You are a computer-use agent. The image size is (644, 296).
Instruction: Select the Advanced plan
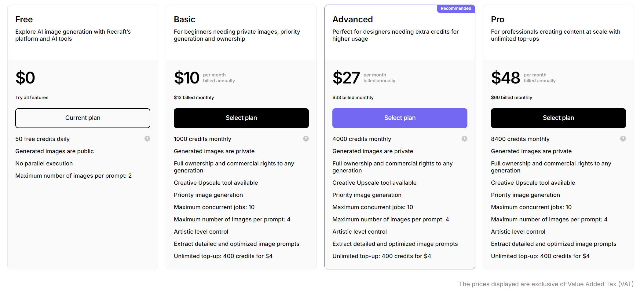tap(400, 118)
